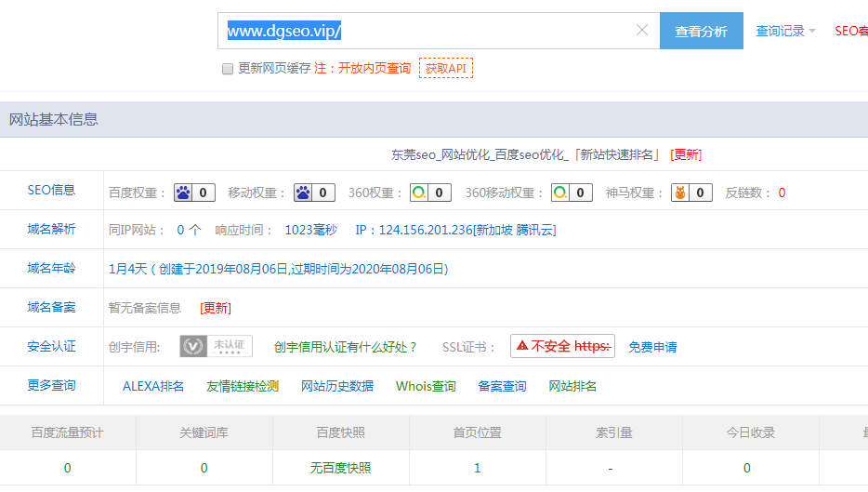Viewport: 868px width, 492px height.
Task: Click the 反链数 value 0
Action: point(782,193)
